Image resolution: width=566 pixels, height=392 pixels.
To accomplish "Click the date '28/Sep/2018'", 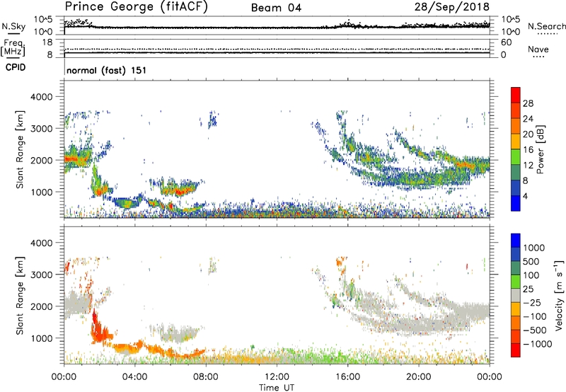I will (x=452, y=7).
